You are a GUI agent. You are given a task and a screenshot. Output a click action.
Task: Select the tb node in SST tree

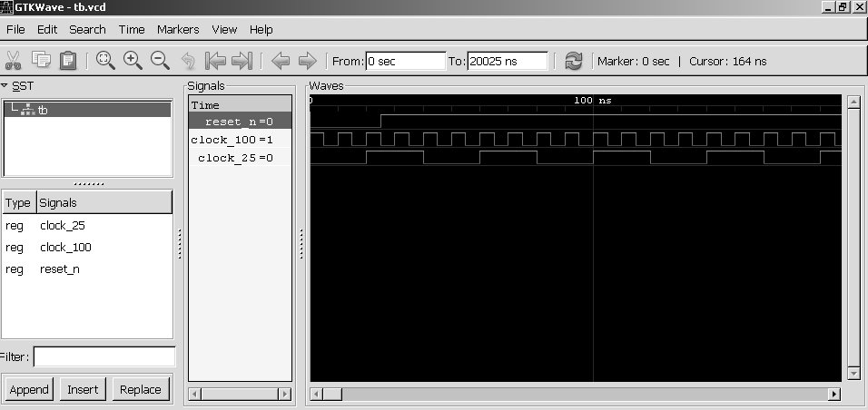pyautogui.click(x=43, y=110)
